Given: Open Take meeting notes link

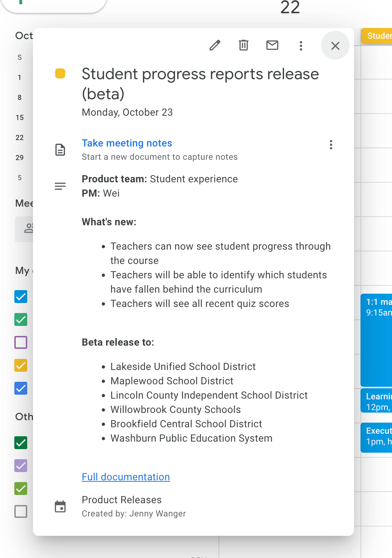Looking at the screenshot, I should [x=127, y=143].
